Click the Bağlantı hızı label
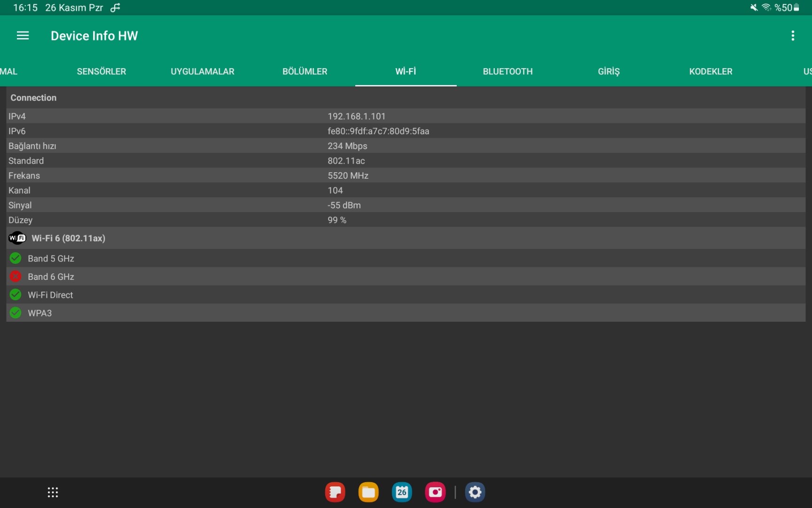The height and width of the screenshot is (508, 812). (x=32, y=146)
